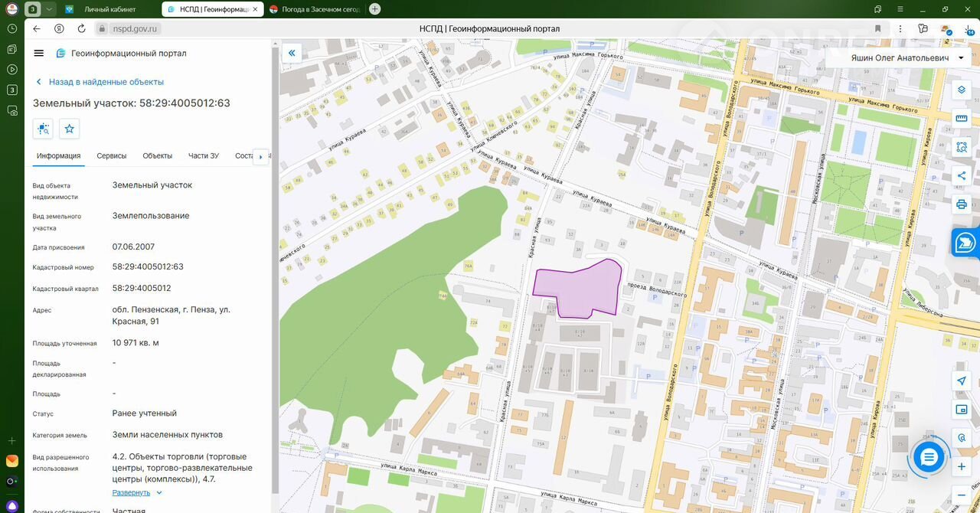Open the map layers panel
The width and height of the screenshot is (980, 513).
[962, 90]
